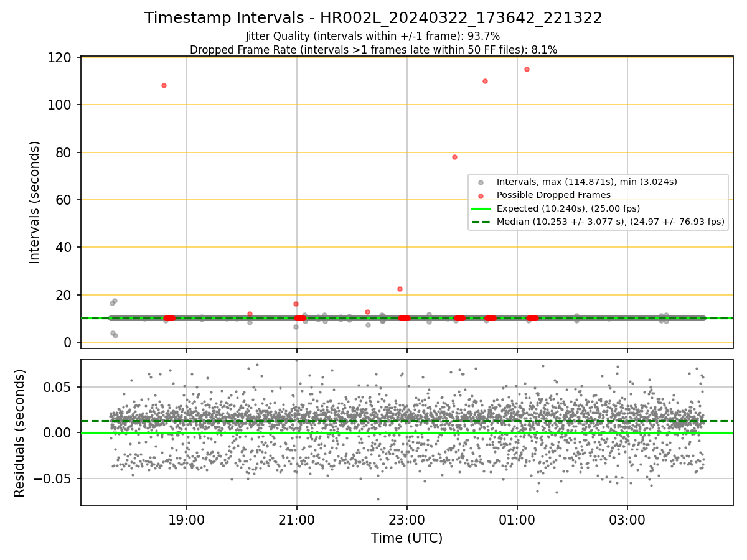Click the '01:00' x-axis tick label

click(517, 520)
